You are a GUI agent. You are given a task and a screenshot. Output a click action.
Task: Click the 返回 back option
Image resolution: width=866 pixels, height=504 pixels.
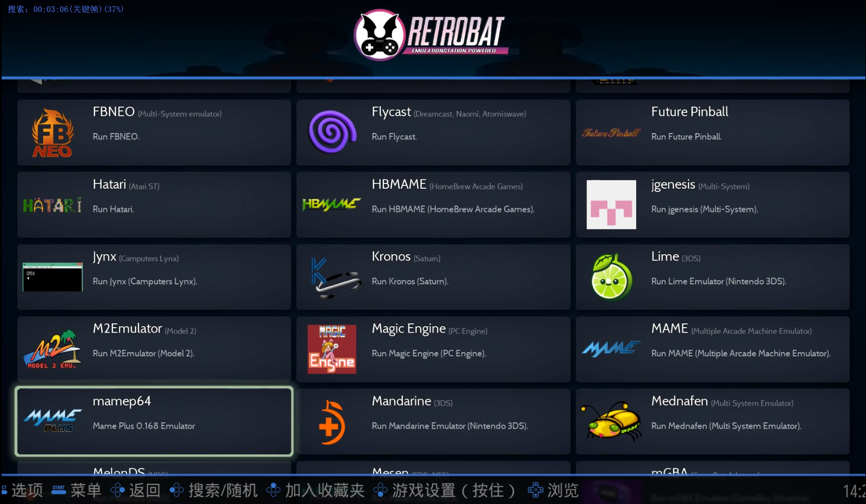point(135,490)
